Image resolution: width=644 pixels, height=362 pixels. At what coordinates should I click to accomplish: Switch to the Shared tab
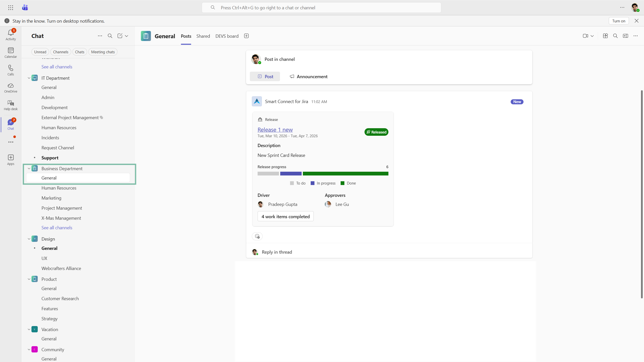pyautogui.click(x=203, y=36)
